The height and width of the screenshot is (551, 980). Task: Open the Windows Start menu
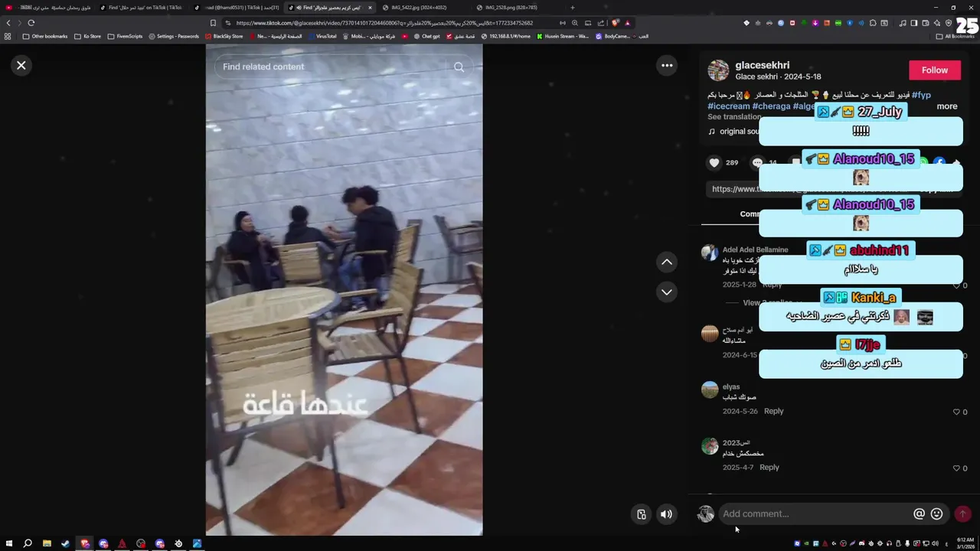pos(9,544)
